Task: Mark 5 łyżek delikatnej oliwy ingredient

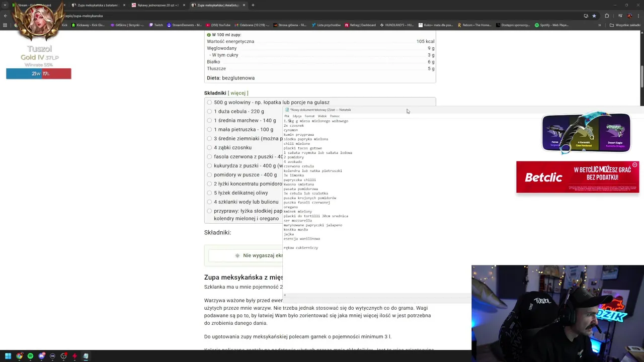Action: click(209, 193)
